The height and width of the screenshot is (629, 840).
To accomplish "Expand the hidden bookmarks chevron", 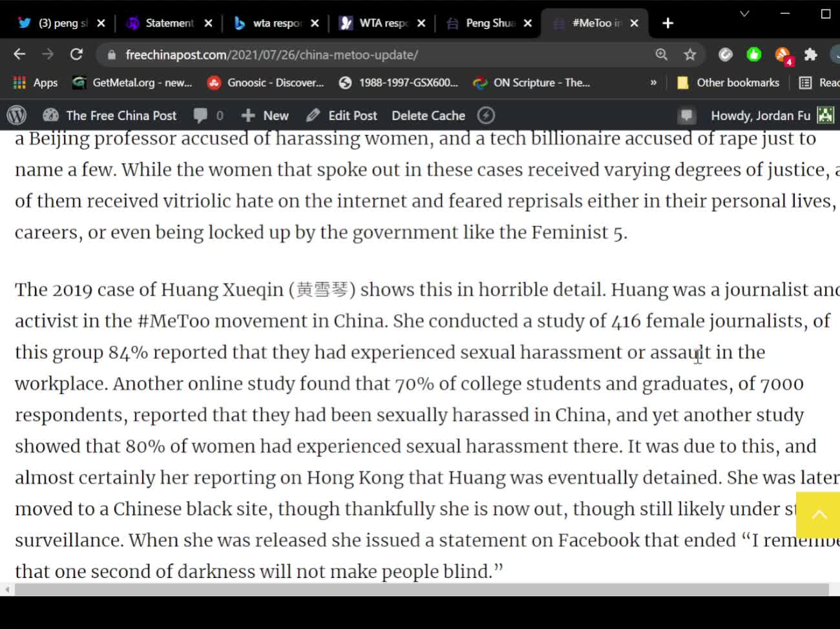I will coord(653,83).
